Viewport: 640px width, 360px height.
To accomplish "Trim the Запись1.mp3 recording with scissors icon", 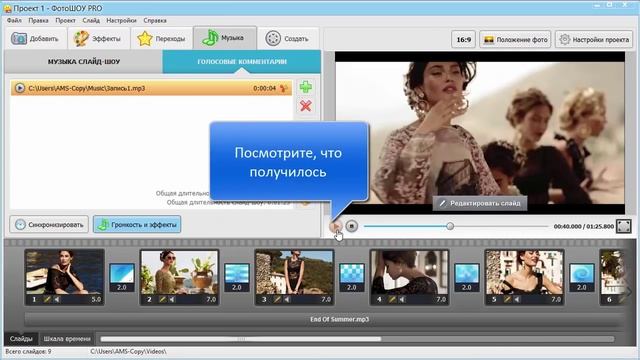I will click(x=284, y=88).
